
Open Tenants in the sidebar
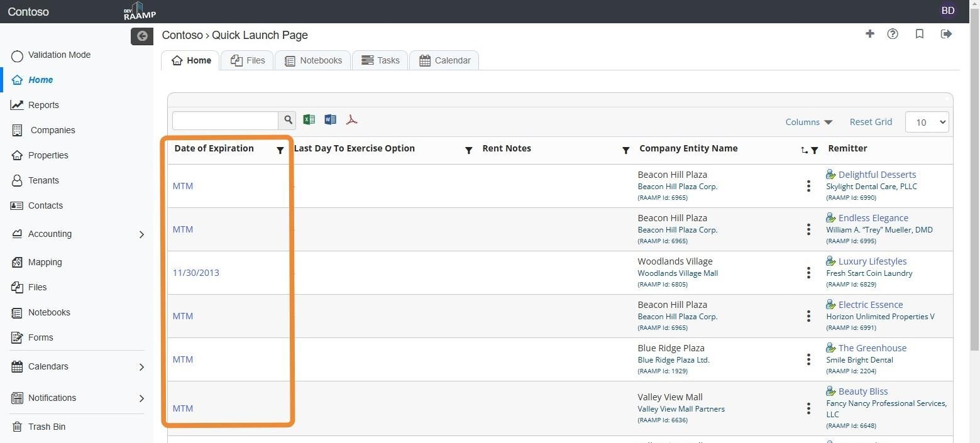point(43,180)
